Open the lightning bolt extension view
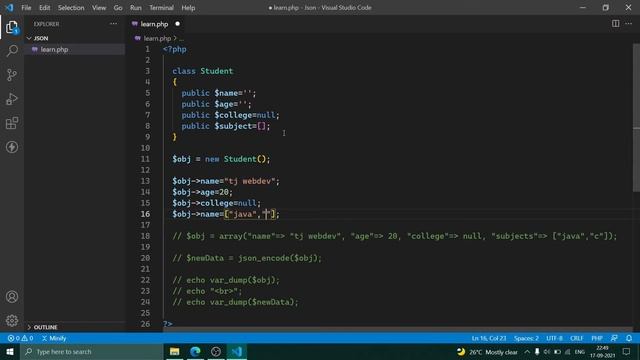The height and width of the screenshot is (360, 640). tap(12, 147)
